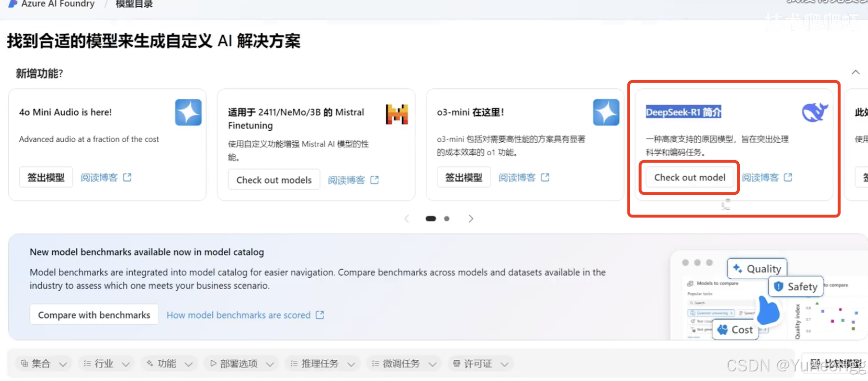The width and height of the screenshot is (868, 381).
Task: Click 签出模型 on 4o Mini Audio card
Action: [x=46, y=177]
